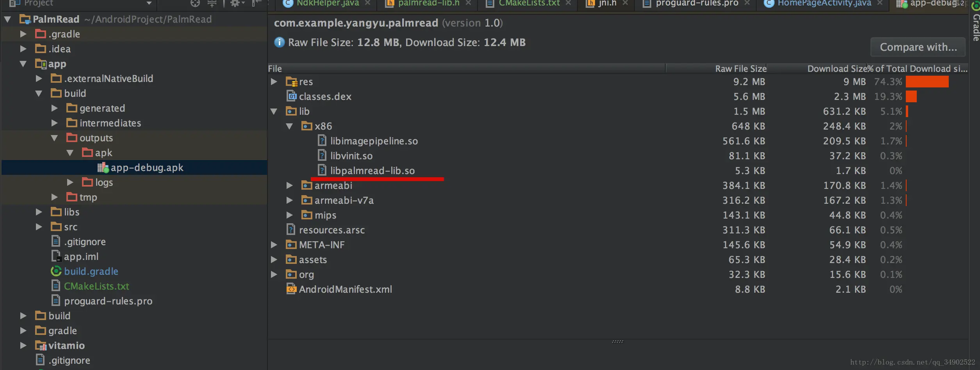Expand the res folder in the APK

pos(274,82)
